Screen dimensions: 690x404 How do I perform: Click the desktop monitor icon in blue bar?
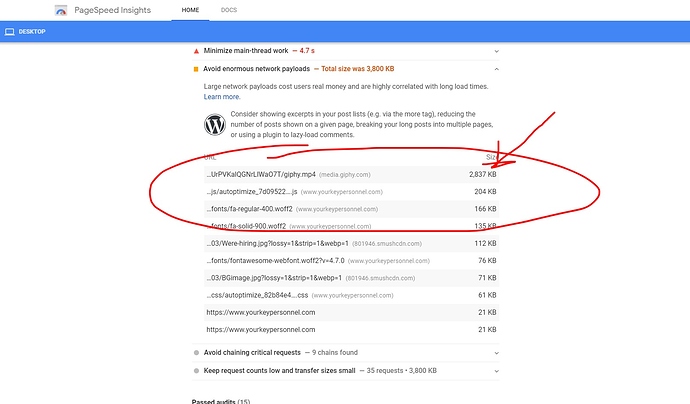[x=10, y=32]
